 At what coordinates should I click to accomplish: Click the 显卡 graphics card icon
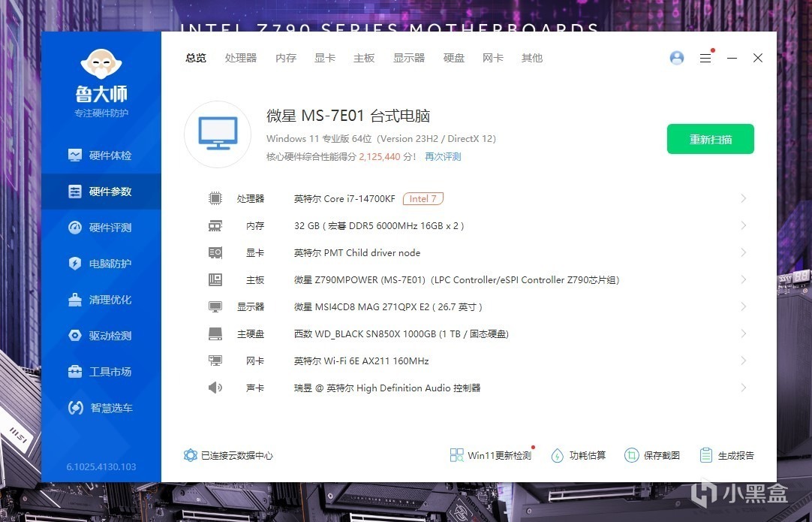click(x=215, y=252)
